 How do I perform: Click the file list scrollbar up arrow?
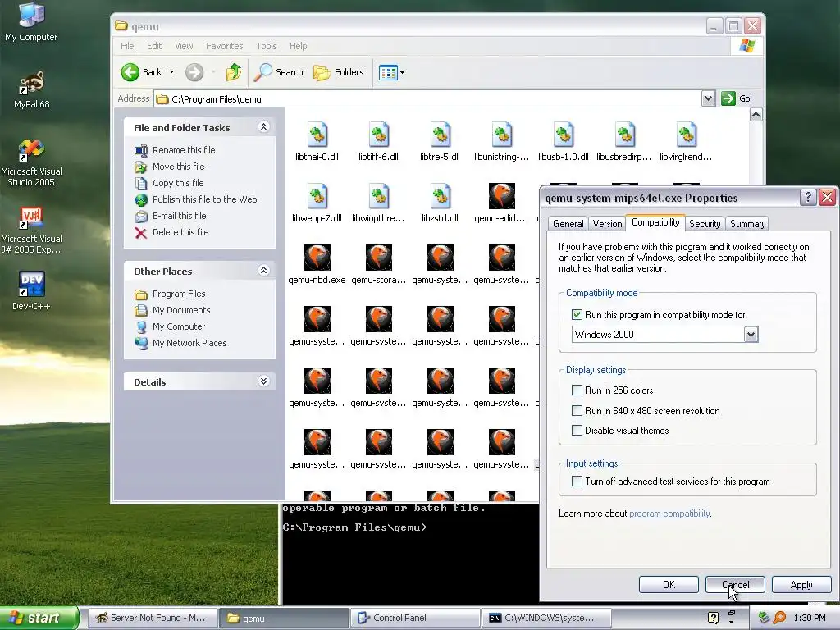pyautogui.click(x=756, y=115)
